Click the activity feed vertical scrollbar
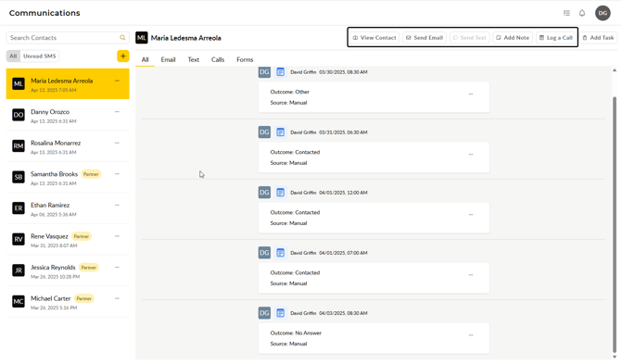621x364 pixels. 615,225
